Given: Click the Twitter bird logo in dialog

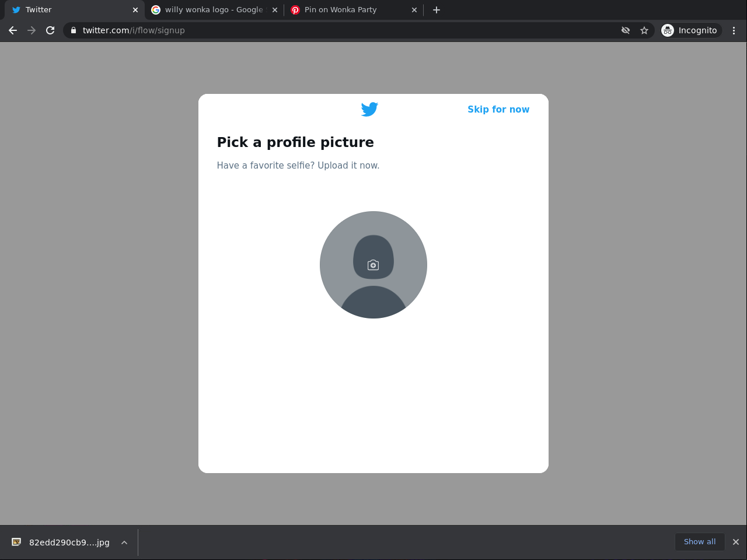Looking at the screenshot, I should pos(369,109).
